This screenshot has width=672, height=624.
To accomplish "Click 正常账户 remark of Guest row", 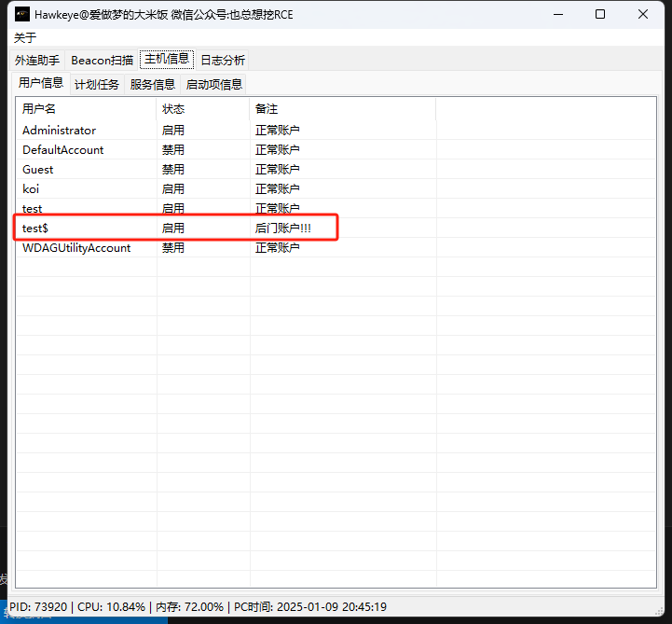I will click(278, 170).
